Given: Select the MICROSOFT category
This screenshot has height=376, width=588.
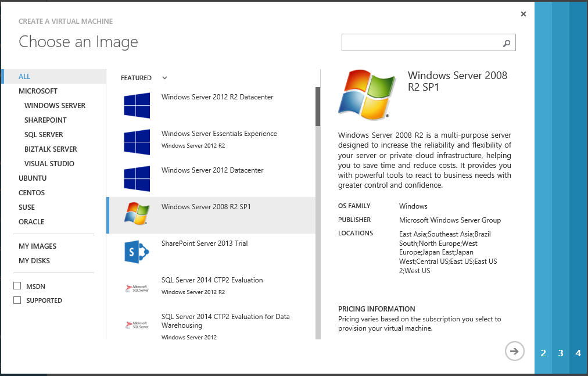Looking at the screenshot, I should (x=38, y=91).
